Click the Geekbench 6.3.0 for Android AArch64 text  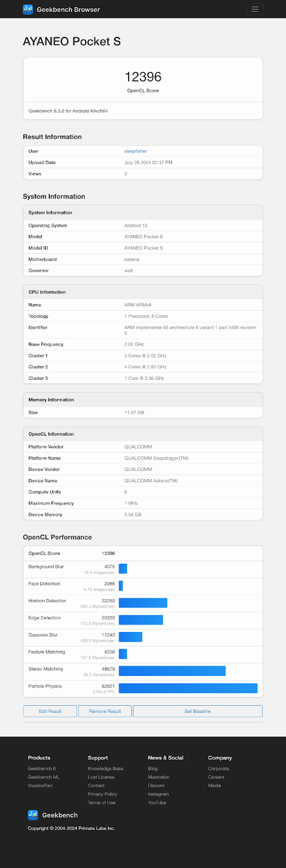coord(68,111)
